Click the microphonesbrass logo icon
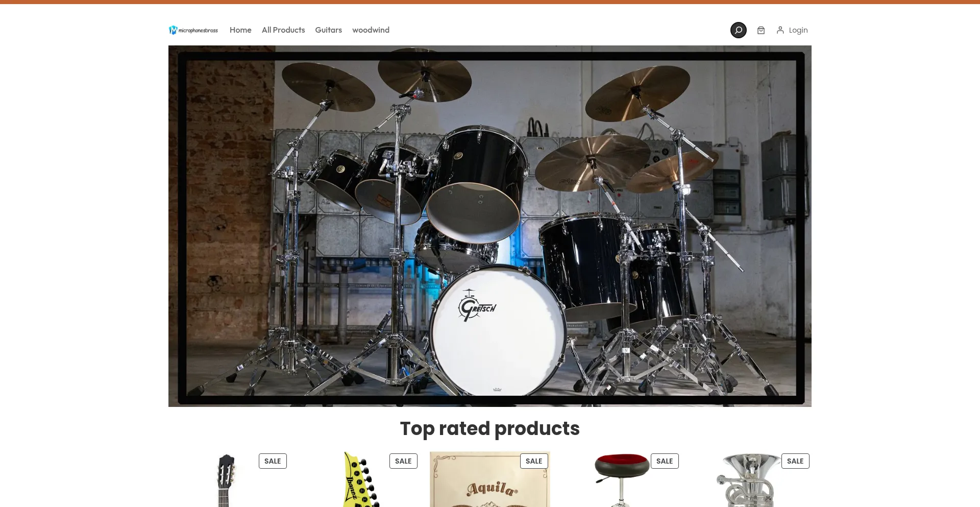 point(193,30)
